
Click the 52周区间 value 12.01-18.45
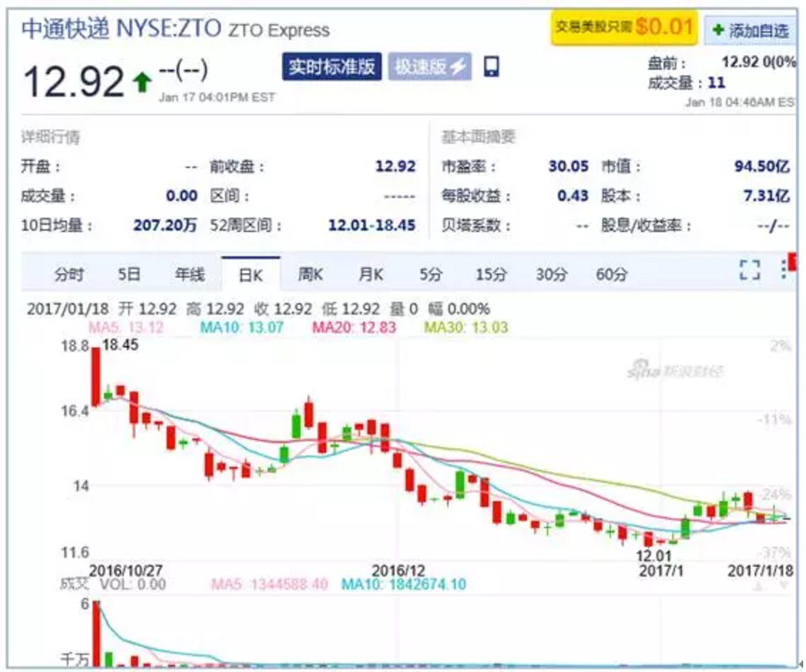coord(372,225)
